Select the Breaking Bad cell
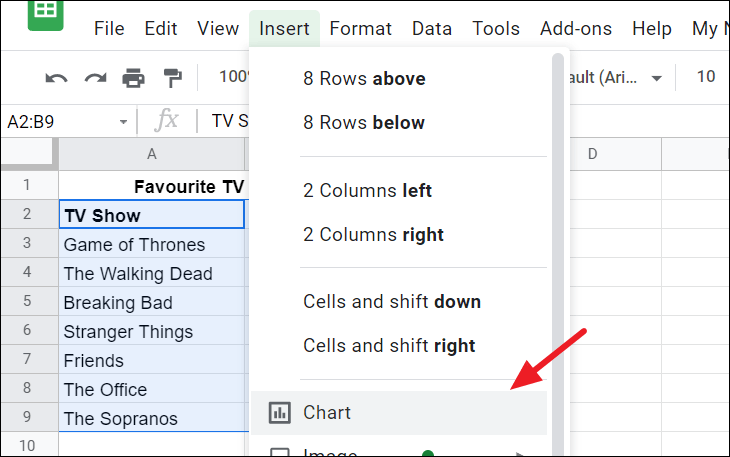Viewport: 730px width, 457px height. [x=151, y=302]
